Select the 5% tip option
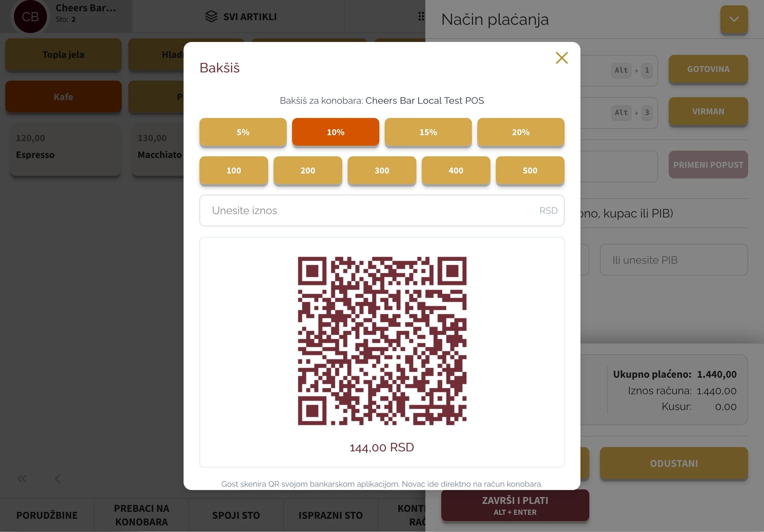The width and height of the screenshot is (764, 532). click(243, 132)
